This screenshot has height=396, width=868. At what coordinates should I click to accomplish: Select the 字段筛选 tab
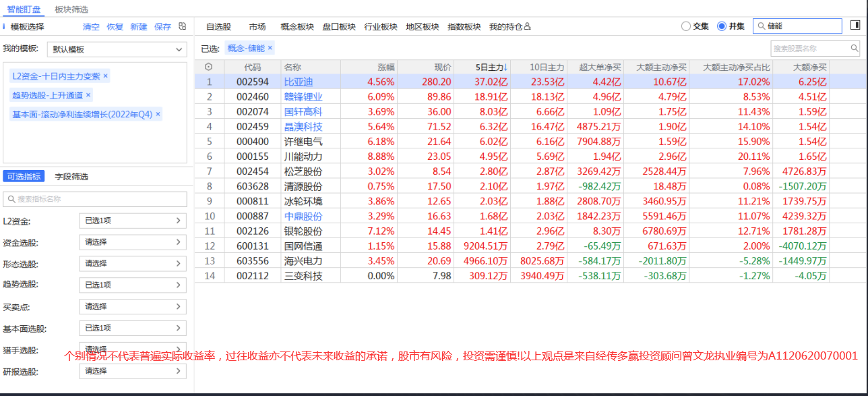click(x=71, y=176)
